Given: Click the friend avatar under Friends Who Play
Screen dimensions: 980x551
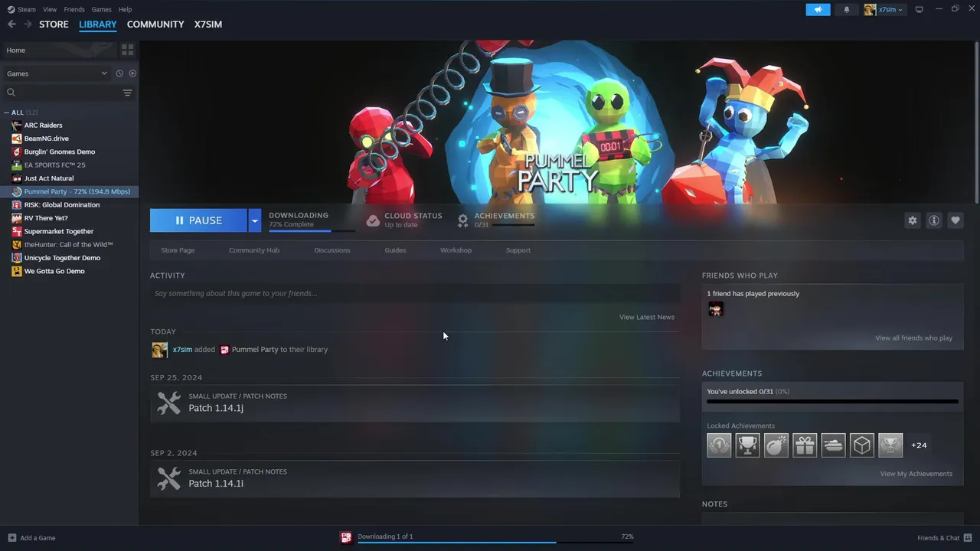Looking at the screenshot, I should point(716,309).
